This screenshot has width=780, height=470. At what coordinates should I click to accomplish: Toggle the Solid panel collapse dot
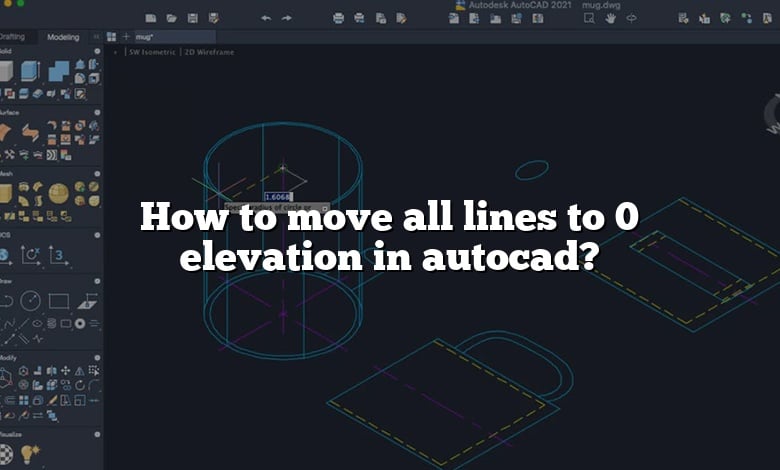(98, 52)
